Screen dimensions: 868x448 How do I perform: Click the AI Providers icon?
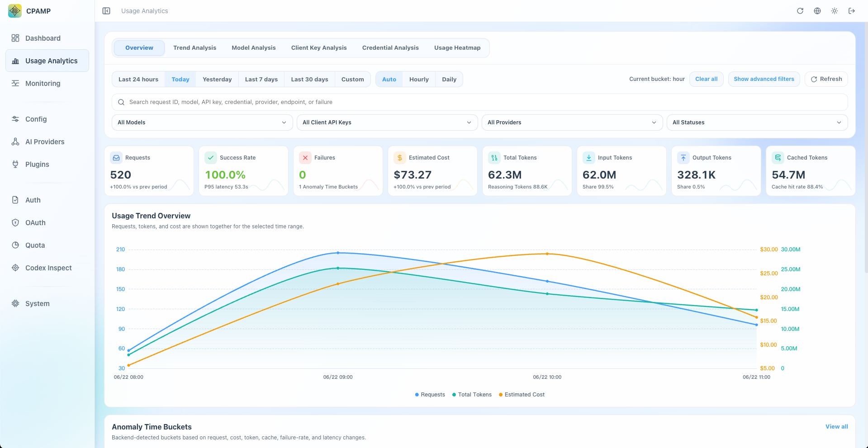coord(15,141)
